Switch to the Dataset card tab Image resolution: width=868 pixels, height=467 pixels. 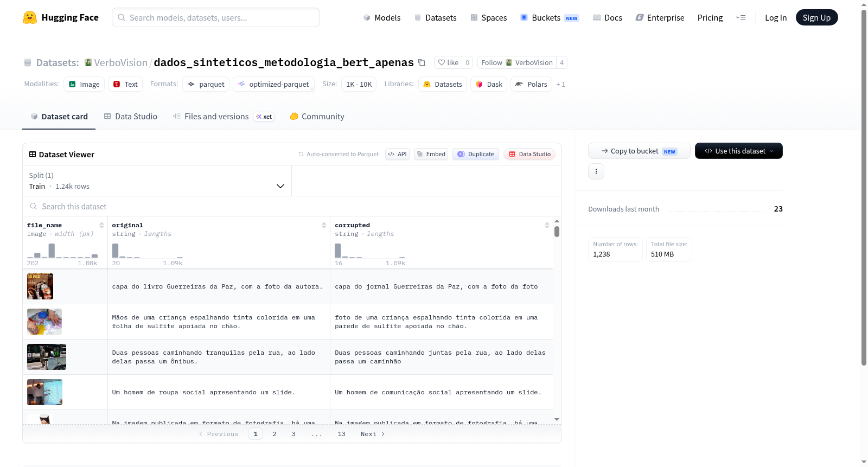(59, 116)
